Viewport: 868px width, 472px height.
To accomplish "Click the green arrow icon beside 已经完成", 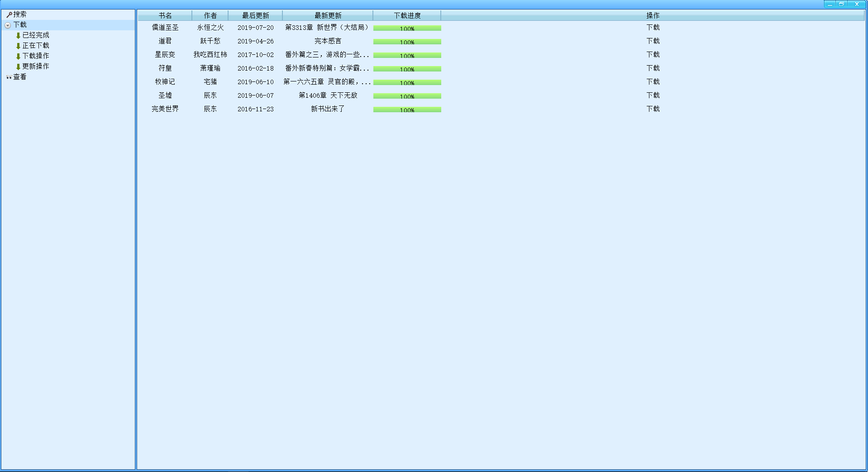I will click(18, 35).
